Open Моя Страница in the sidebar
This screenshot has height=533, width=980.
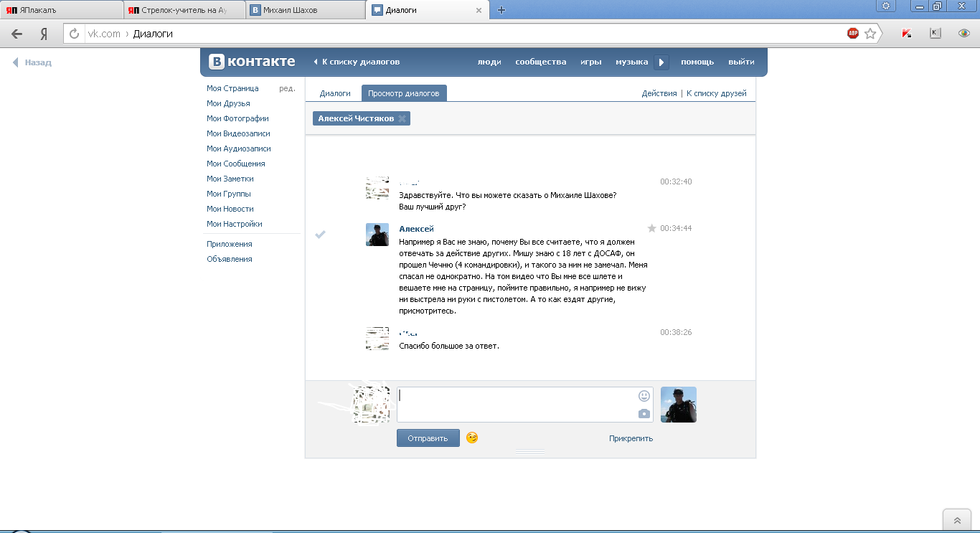232,88
